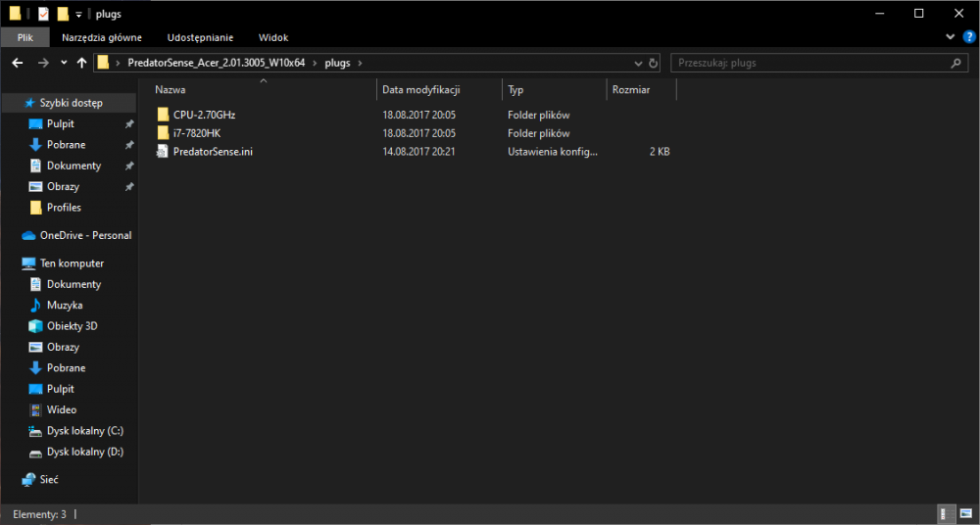Viewport: 980px width, 525px height.
Task: Select Muzyka in navigation pane
Action: [65, 305]
